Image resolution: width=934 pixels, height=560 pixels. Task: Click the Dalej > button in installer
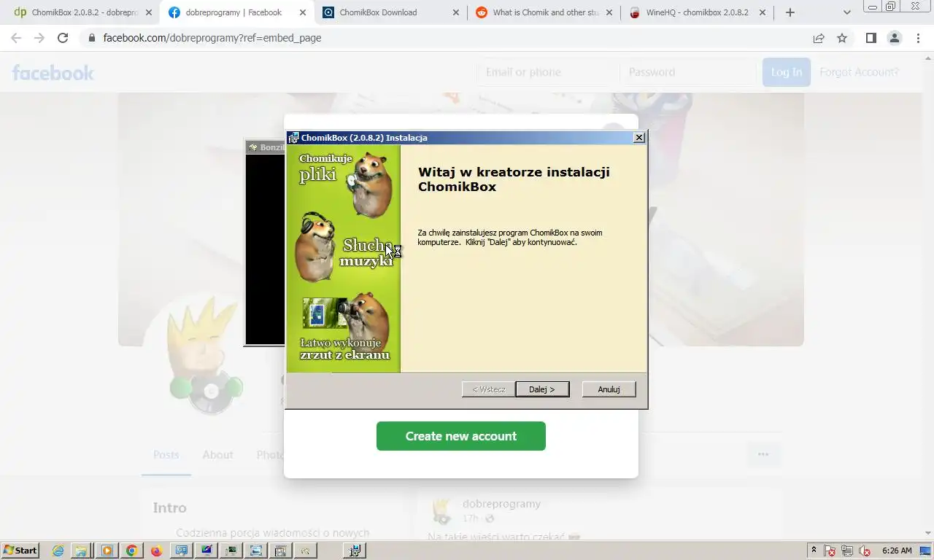tap(542, 389)
